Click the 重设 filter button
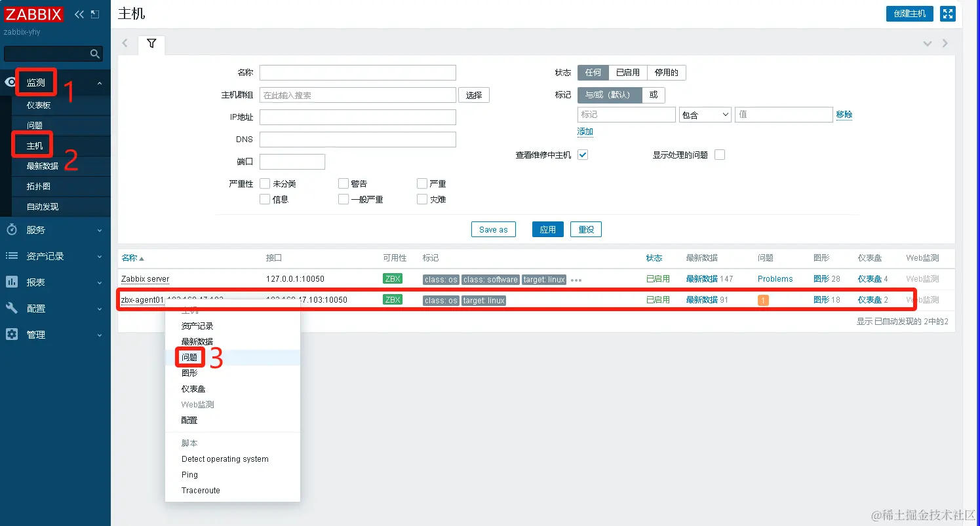This screenshot has width=980, height=526. pos(586,229)
